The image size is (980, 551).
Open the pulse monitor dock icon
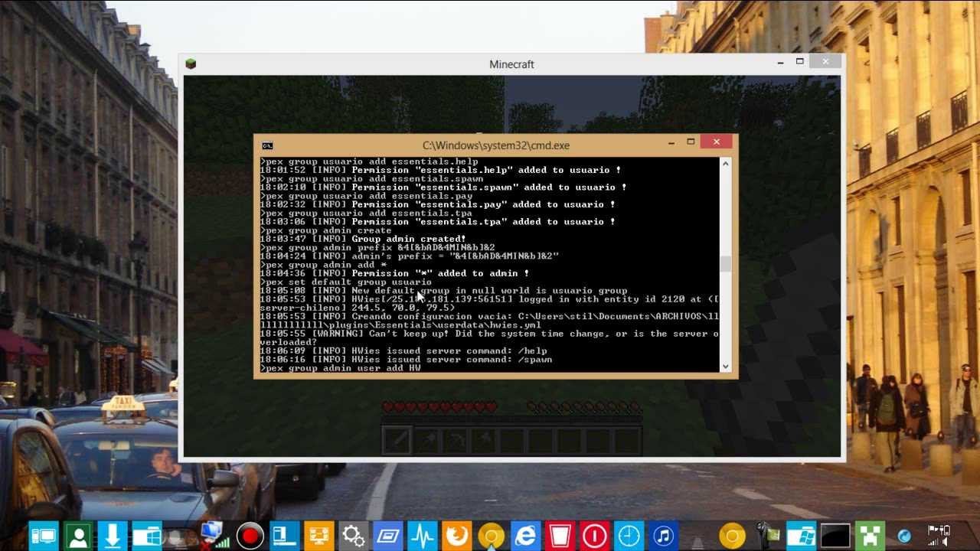[x=422, y=536]
